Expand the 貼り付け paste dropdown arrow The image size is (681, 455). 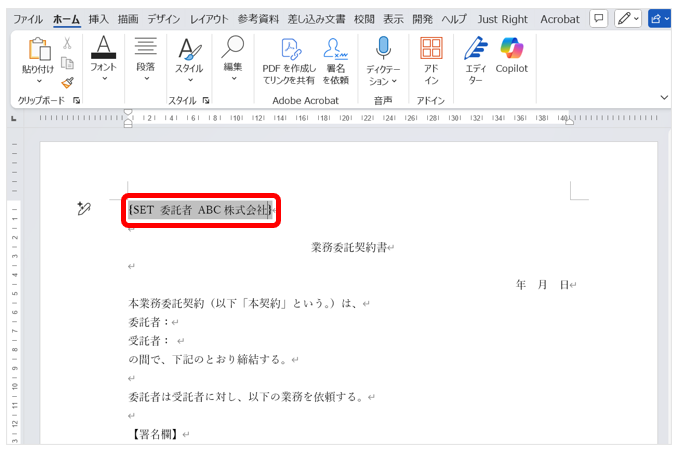point(39,81)
